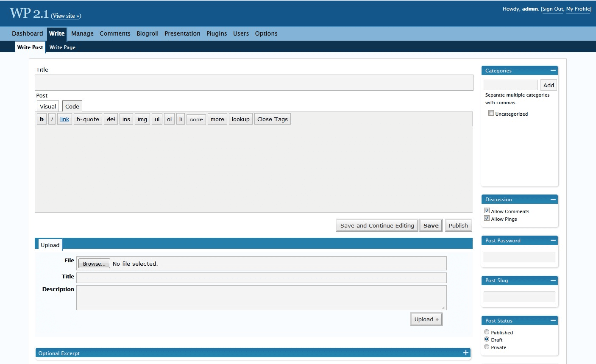The image size is (596, 364).
Task: Collapse the Post Password panel
Action: pos(553,241)
